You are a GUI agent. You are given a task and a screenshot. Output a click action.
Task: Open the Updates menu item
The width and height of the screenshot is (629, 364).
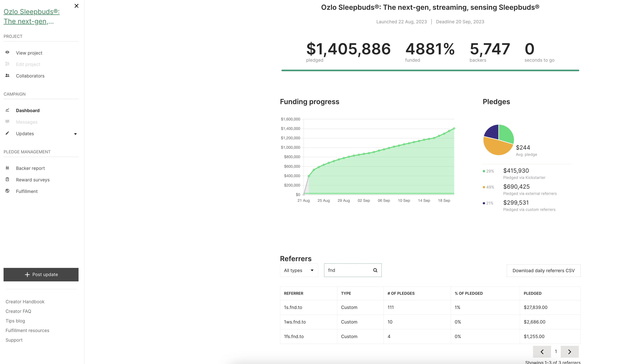click(x=25, y=134)
